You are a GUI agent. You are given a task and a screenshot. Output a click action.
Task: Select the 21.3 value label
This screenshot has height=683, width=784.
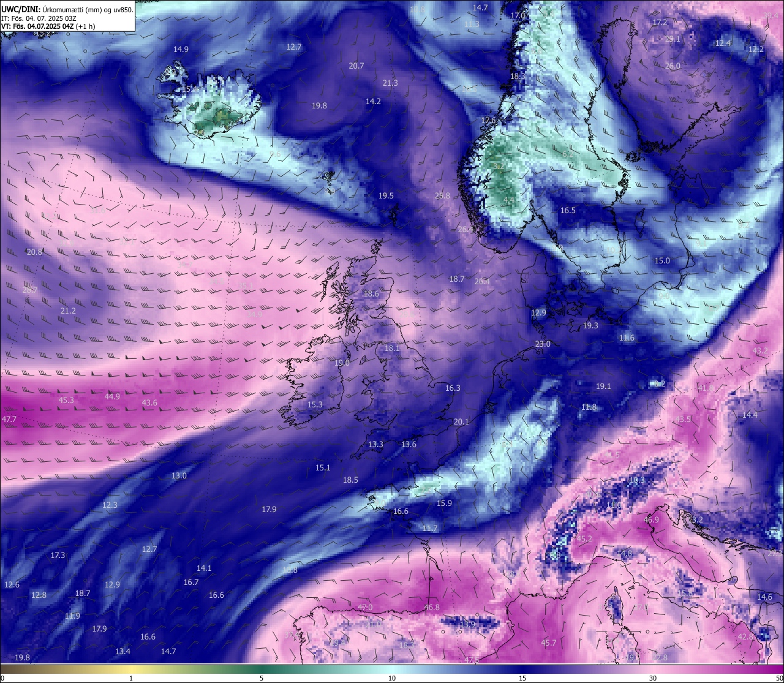[390, 83]
